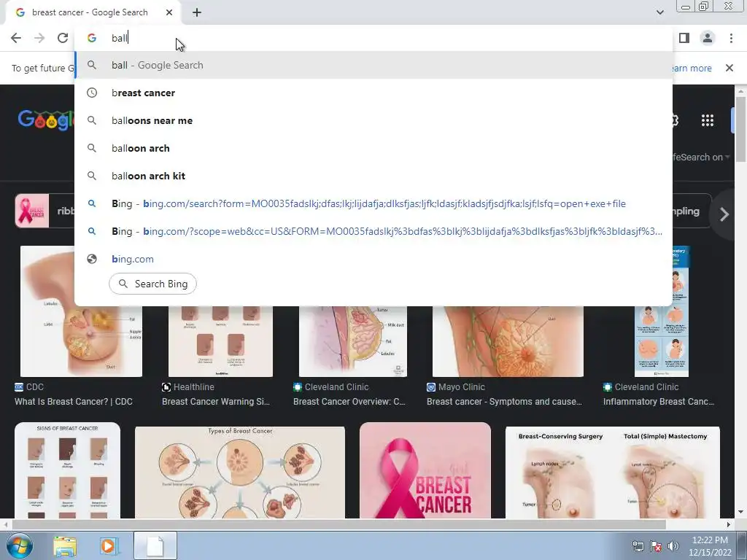
Task: Go back to the previous page
Action: point(16,38)
